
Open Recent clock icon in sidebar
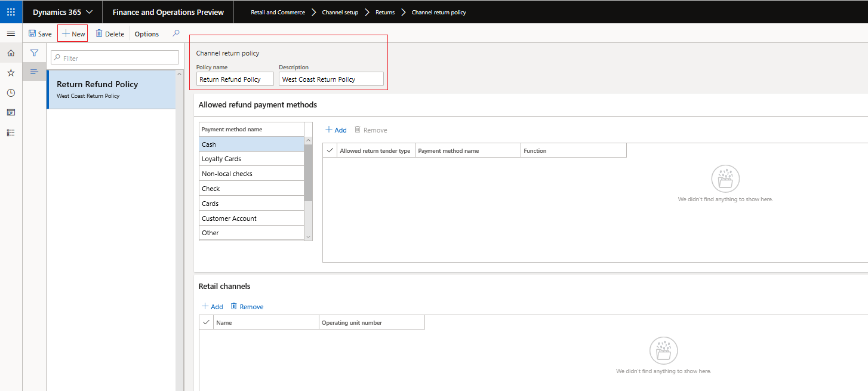coord(11,93)
